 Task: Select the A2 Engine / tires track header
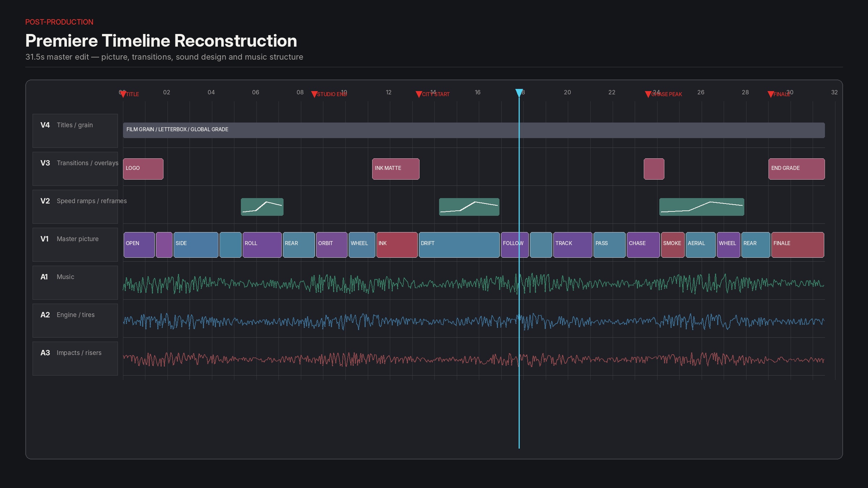[75, 321]
